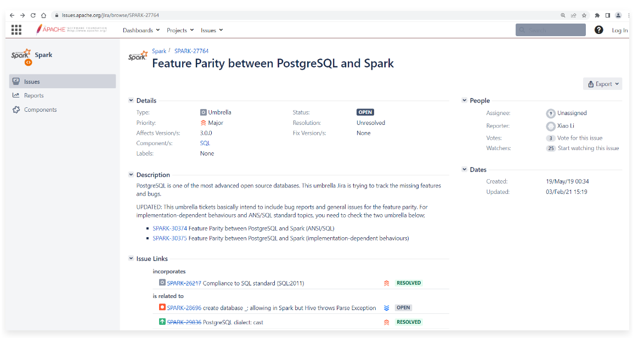Collapse the Dates section
The image size is (644, 338).
[465, 169]
